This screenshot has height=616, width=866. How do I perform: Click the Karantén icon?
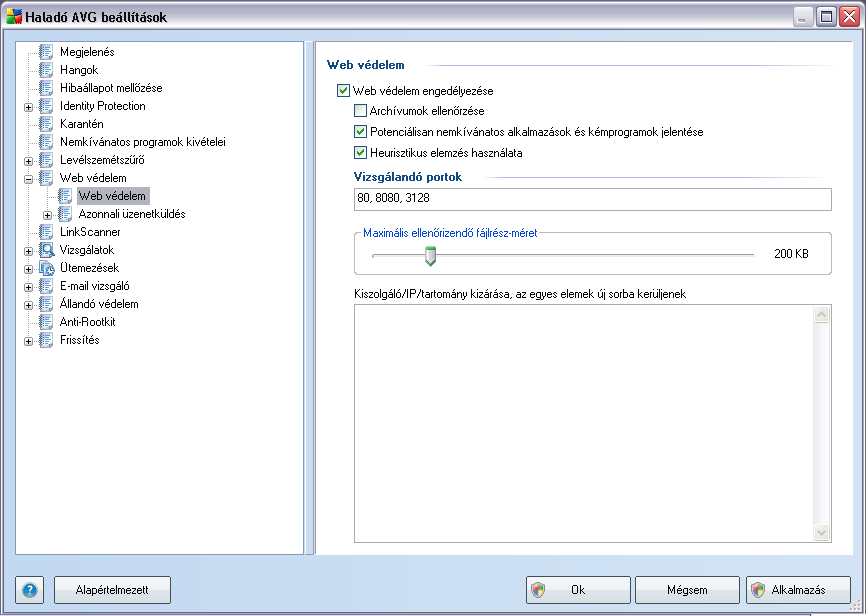(46, 124)
